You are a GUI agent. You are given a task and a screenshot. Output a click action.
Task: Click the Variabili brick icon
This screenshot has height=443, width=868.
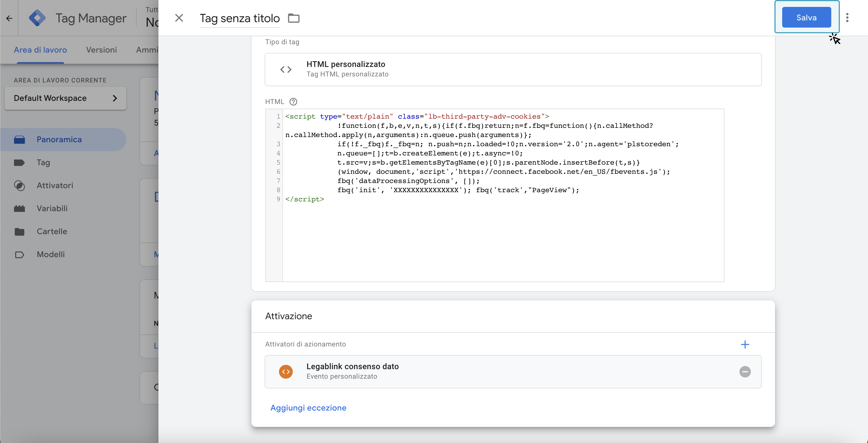pyautogui.click(x=20, y=208)
